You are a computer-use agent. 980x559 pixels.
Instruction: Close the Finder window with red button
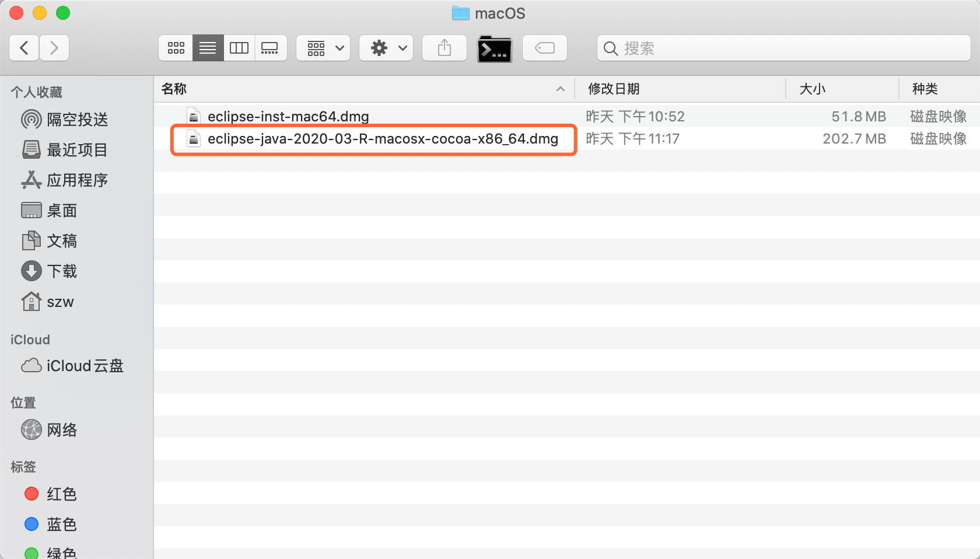[16, 13]
